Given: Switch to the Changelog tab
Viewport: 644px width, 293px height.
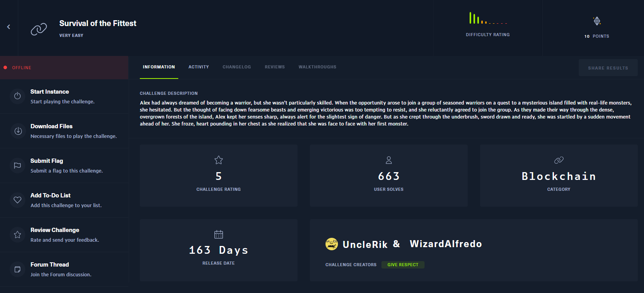Looking at the screenshot, I should point(237,67).
